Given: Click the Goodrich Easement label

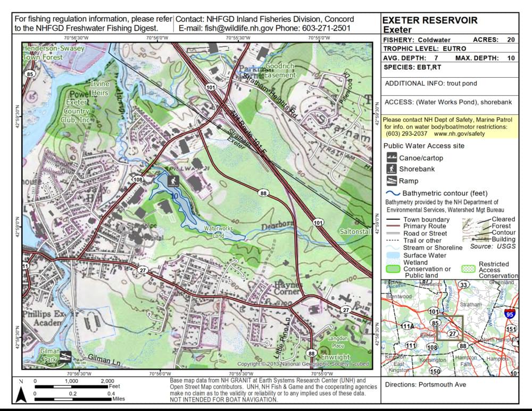Looking at the screenshot, I should pyautogui.click(x=280, y=70).
